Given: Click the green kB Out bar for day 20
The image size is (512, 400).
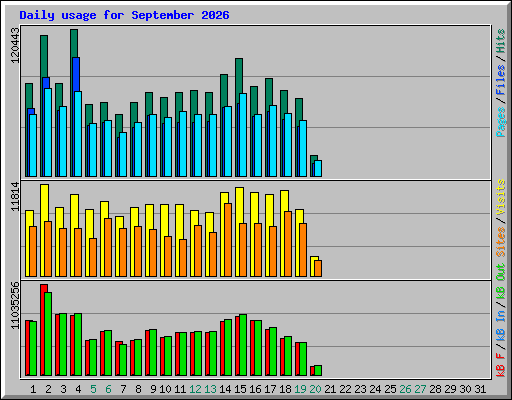Looking at the screenshot, I should [318, 371].
